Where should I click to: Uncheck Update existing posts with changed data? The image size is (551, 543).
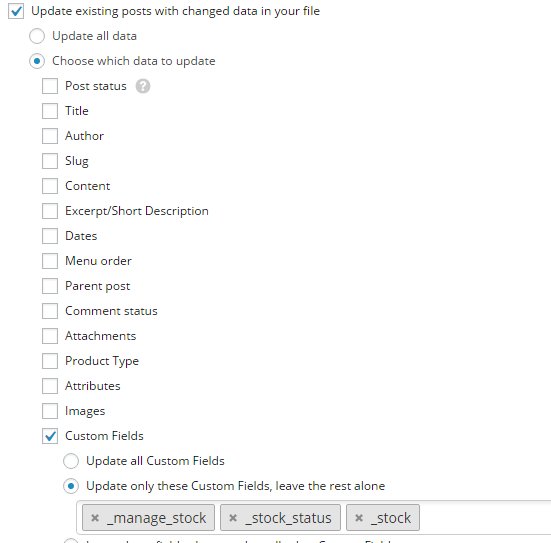(16, 11)
